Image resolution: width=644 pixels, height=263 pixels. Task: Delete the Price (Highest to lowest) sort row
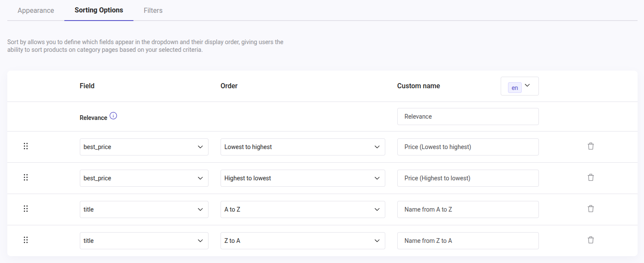[590, 178]
